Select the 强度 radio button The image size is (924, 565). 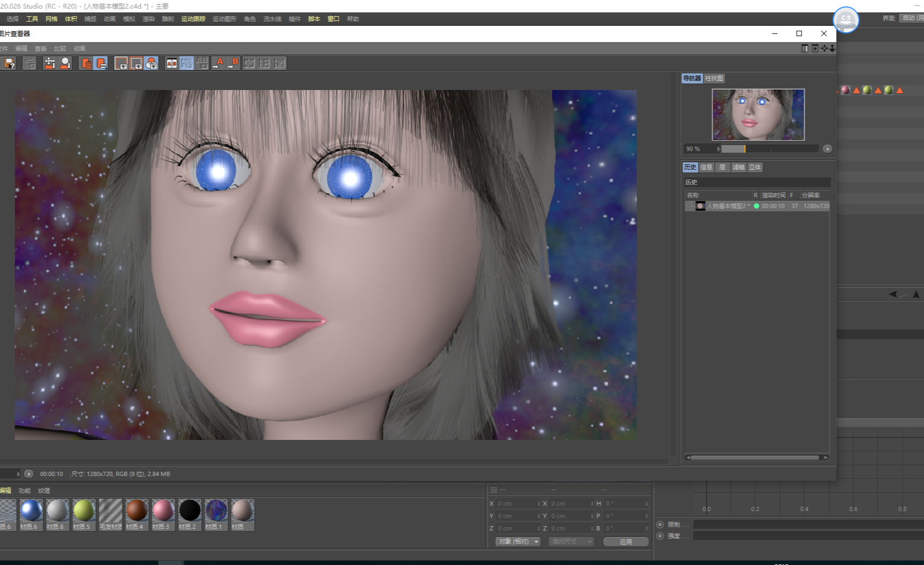click(x=660, y=536)
